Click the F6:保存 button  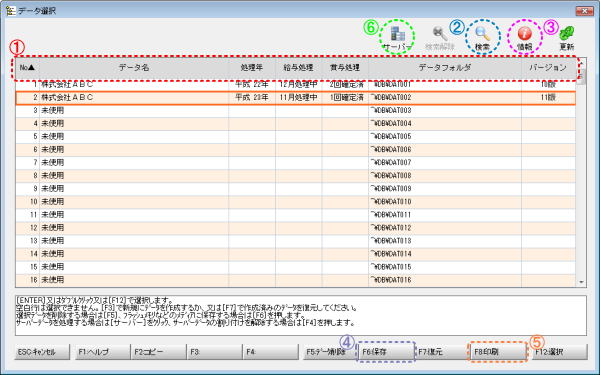[386, 352]
